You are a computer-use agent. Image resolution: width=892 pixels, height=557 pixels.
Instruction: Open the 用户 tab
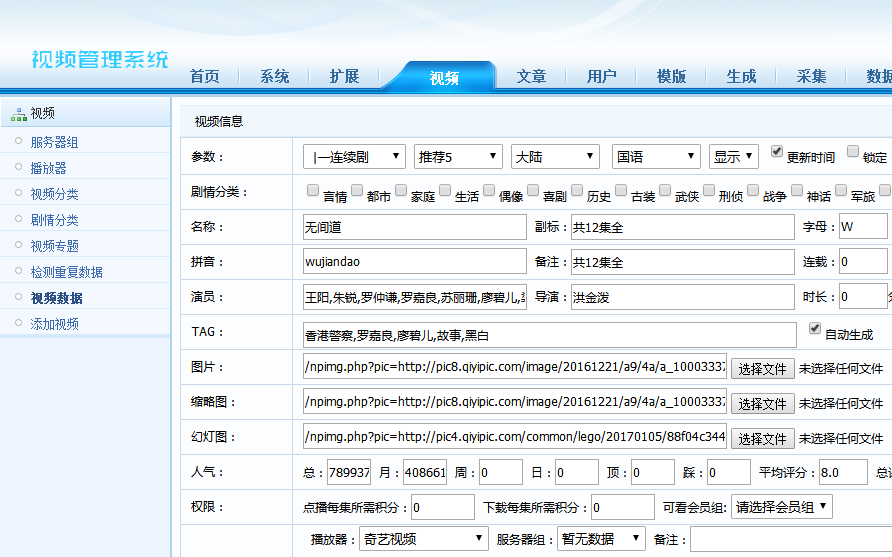pos(601,76)
